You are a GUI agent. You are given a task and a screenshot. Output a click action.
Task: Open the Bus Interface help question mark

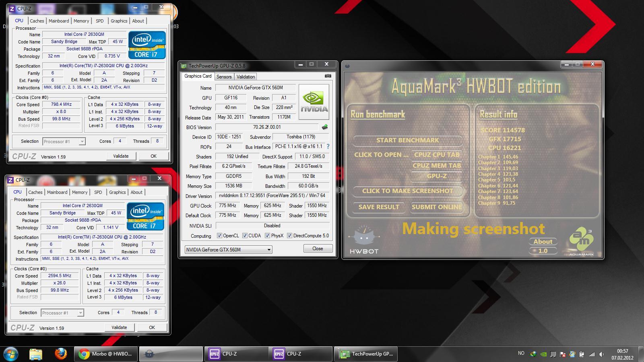328,147
